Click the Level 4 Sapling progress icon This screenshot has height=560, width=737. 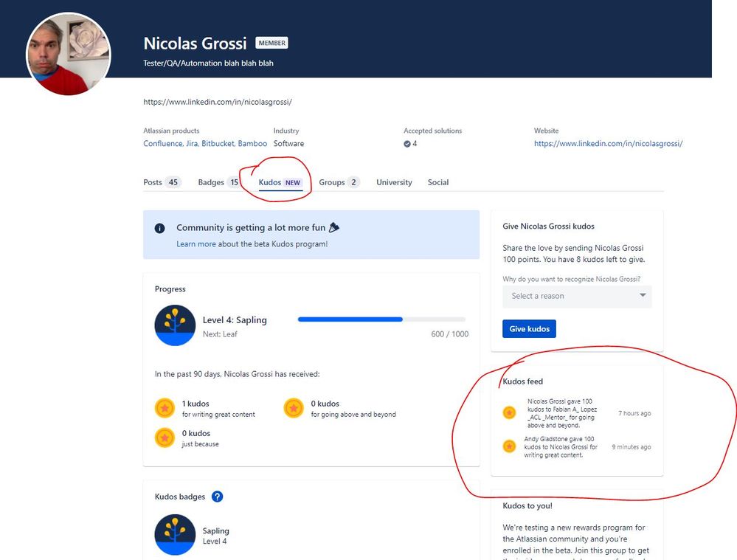tap(175, 325)
